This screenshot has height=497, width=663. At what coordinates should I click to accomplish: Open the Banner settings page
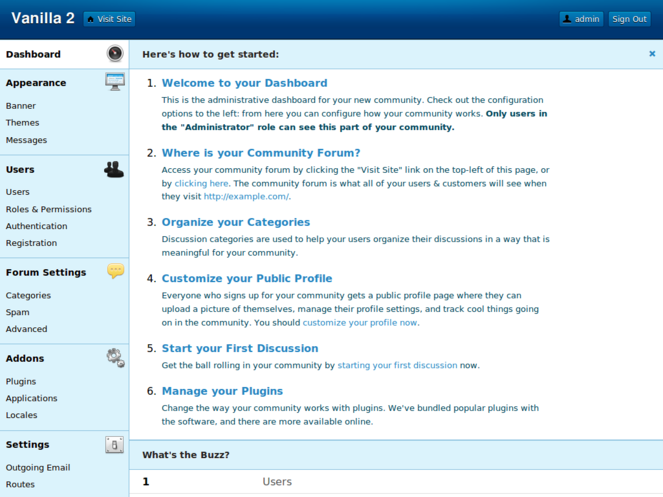[x=21, y=106]
